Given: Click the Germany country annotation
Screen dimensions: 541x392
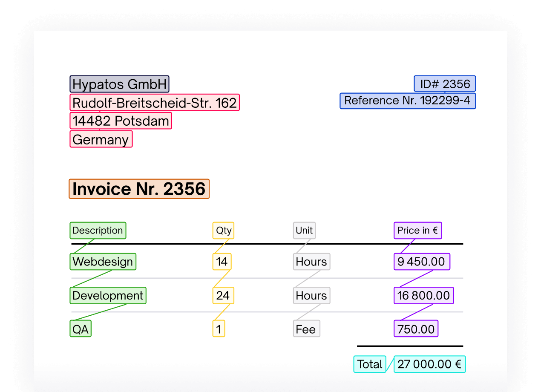Looking at the screenshot, I should [101, 138].
